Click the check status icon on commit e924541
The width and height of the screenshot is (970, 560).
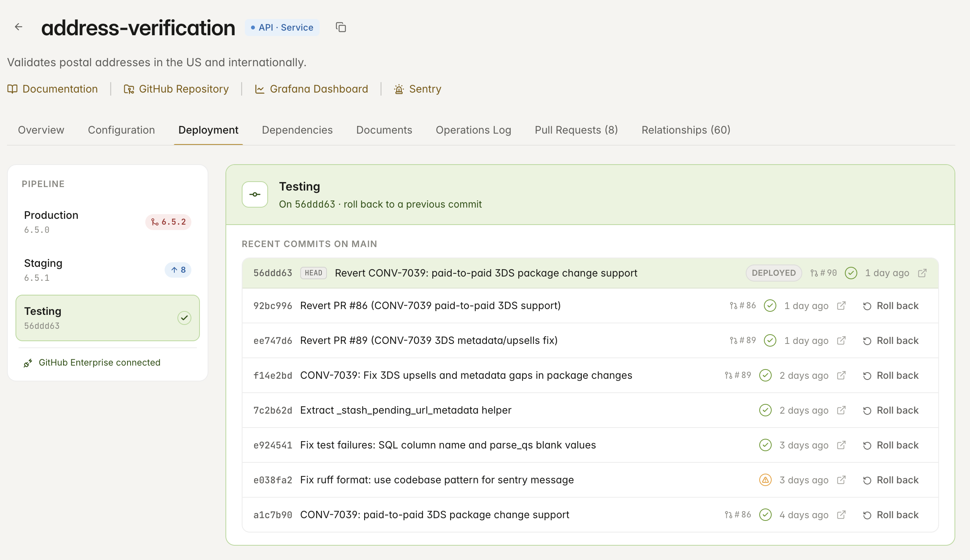[x=765, y=445]
